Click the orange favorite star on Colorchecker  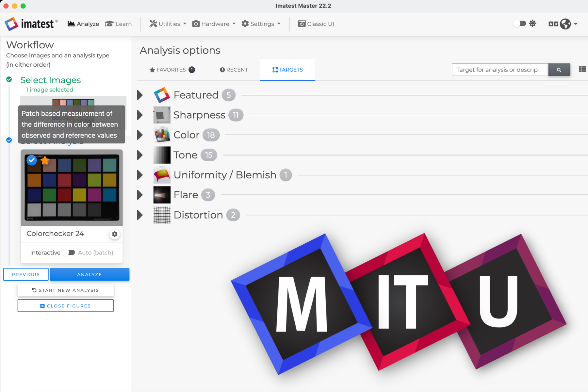tap(45, 160)
